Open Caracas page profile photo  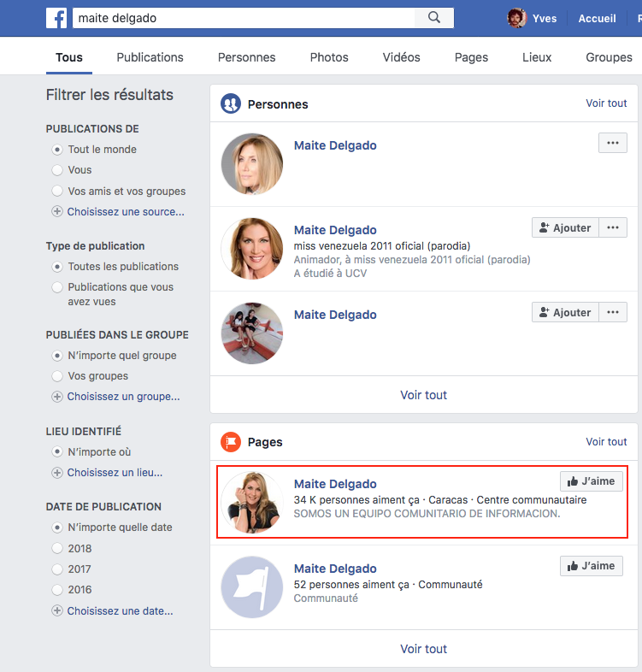click(x=252, y=502)
